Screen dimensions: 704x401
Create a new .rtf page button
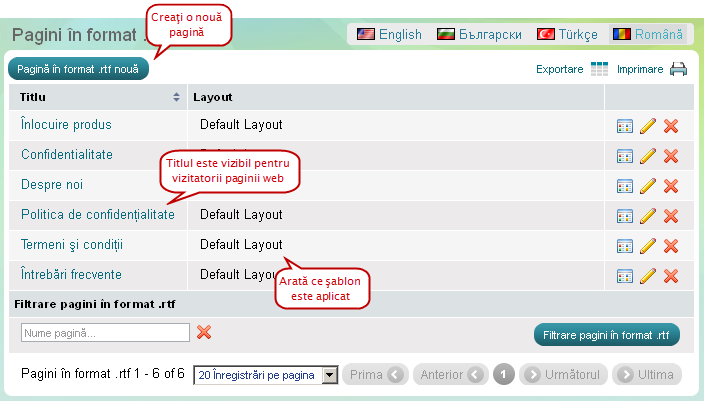[x=78, y=69]
